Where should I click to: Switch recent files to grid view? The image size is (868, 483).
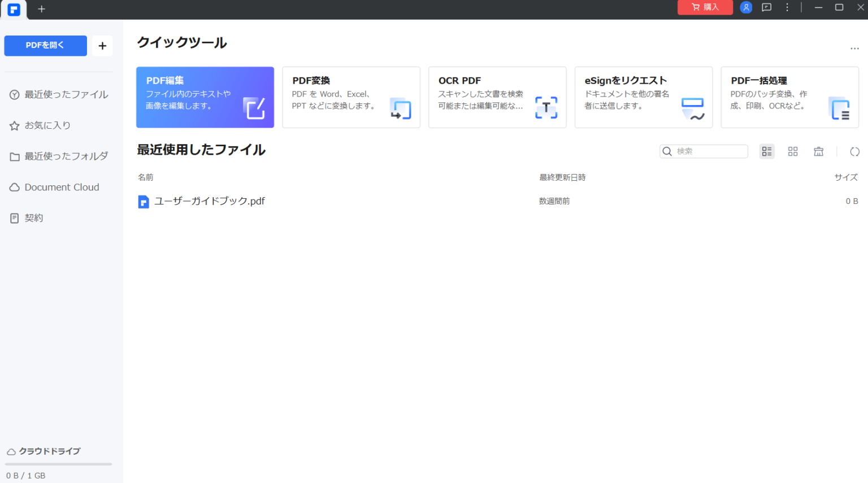click(792, 151)
